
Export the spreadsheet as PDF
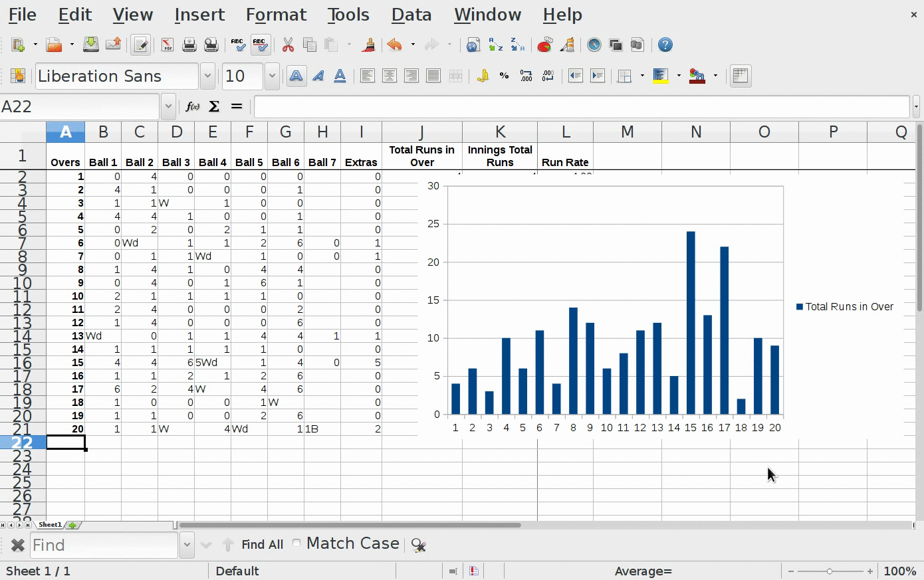167,45
